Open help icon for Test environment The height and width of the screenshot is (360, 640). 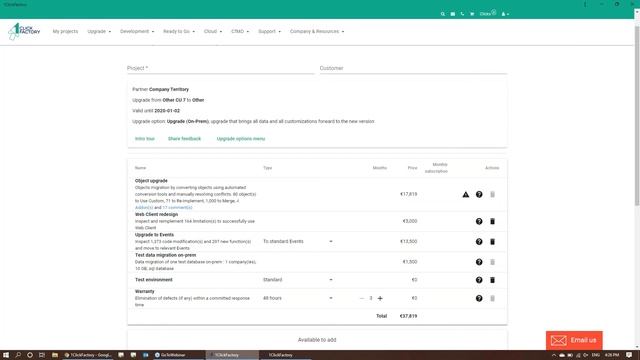479,280
